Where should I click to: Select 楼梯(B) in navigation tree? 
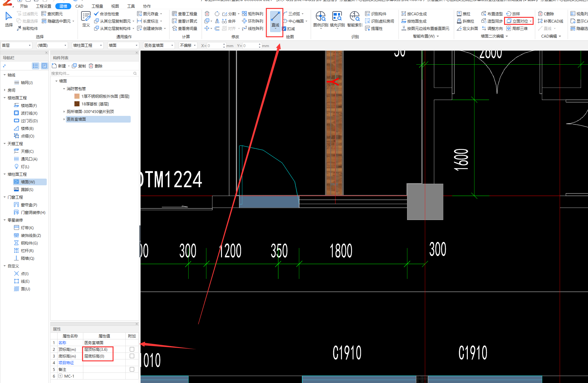click(x=24, y=128)
